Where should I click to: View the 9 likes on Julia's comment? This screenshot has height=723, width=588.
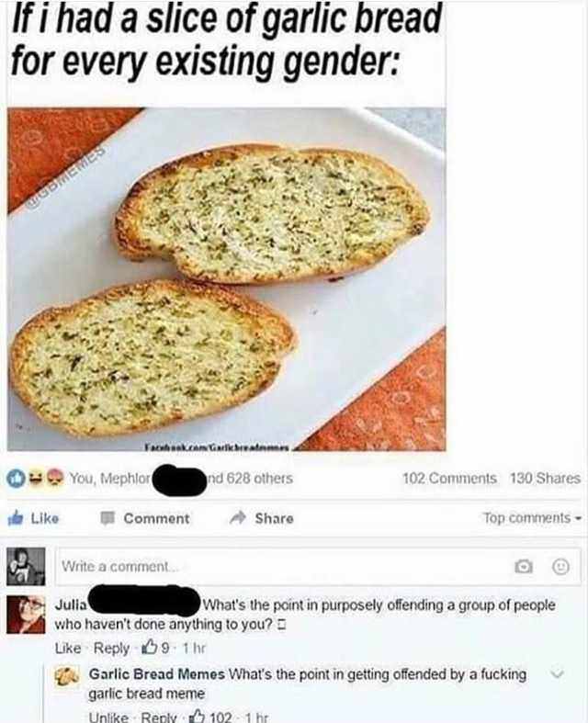pos(155,648)
